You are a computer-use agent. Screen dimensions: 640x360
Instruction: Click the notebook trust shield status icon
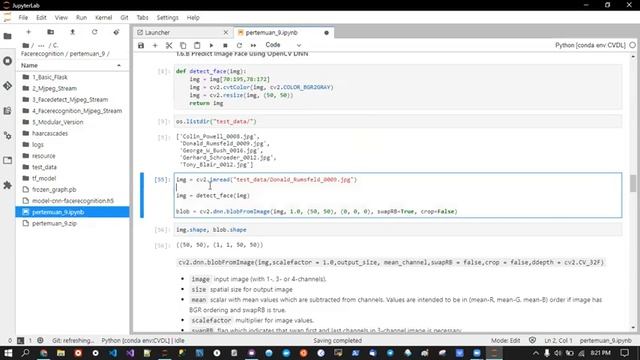pyautogui.click(x=532, y=340)
